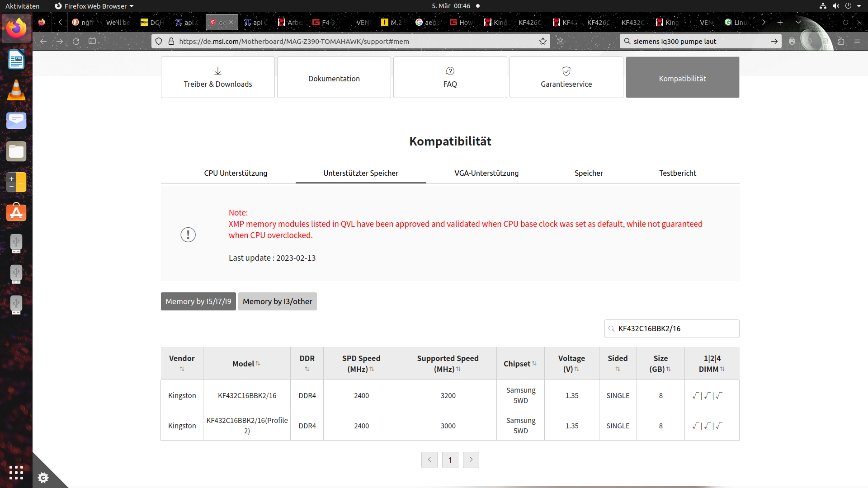Screen dimensions: 868x488
Task: Expand the list all tabs chevron
Action: tap(798, 22)
